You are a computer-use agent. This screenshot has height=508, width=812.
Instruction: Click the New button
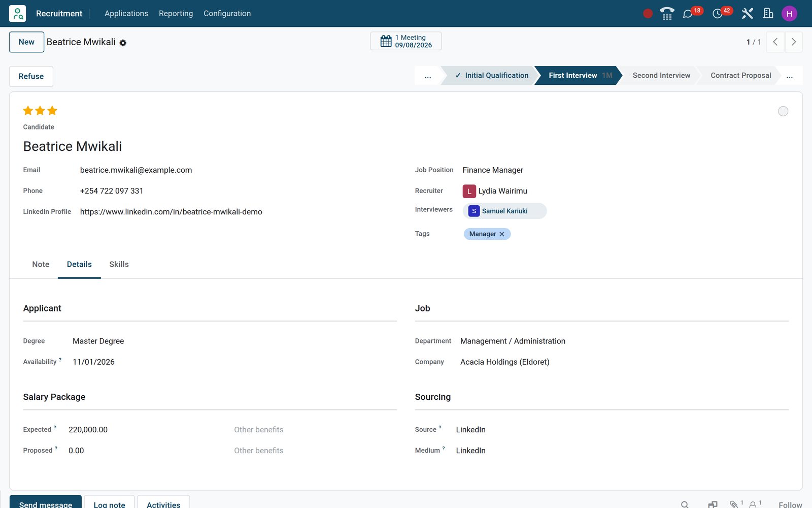tap(26, 42)
